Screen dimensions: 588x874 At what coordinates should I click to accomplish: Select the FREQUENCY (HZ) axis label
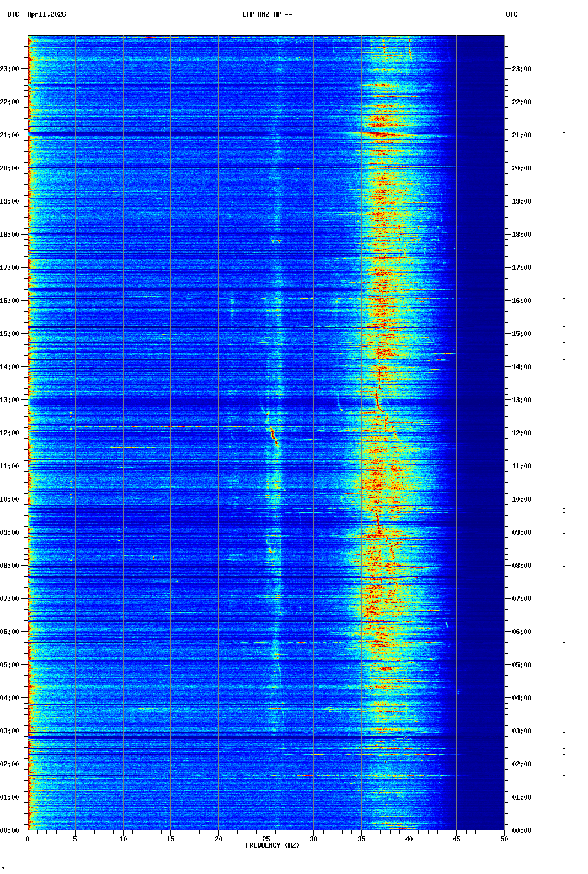point(272,845)
